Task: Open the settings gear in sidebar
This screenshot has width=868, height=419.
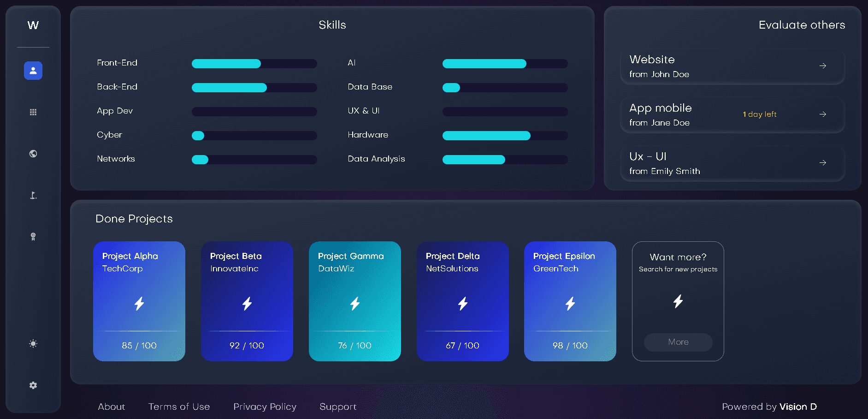Action: pyautogui.click(x=33, y=385)
